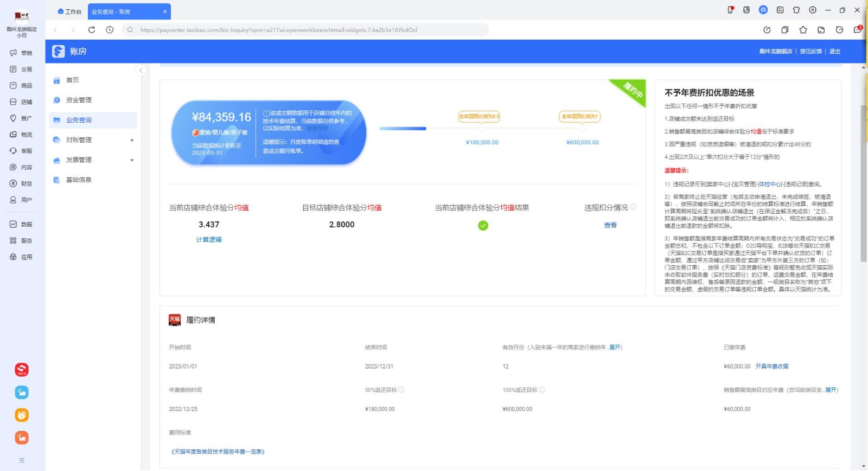Viewport: 868px width, 471px height.
Task: Open the 服务 services sidebar item
Action: [22, 240]
